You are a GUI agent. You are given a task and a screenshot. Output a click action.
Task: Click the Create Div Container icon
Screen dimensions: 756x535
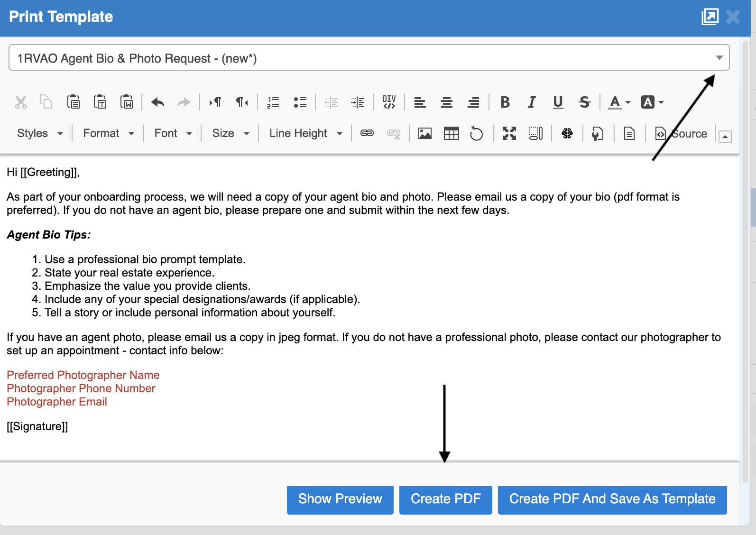coord(389,102)
